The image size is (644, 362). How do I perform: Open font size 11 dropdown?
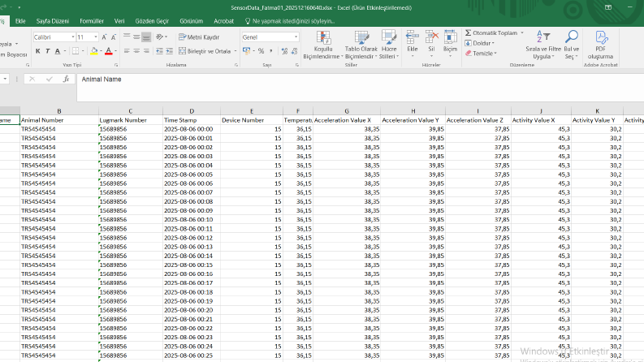click(x=96, y=37)
